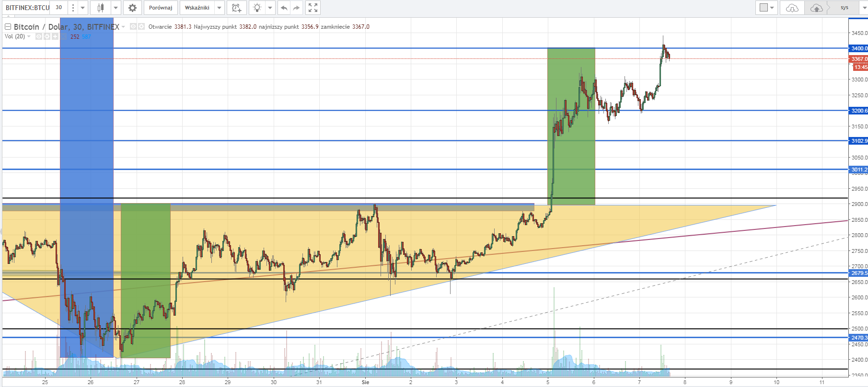The width and height of the screenshot is (868, 387).
Task: Click the undo arrow icon
Action: 284,8
